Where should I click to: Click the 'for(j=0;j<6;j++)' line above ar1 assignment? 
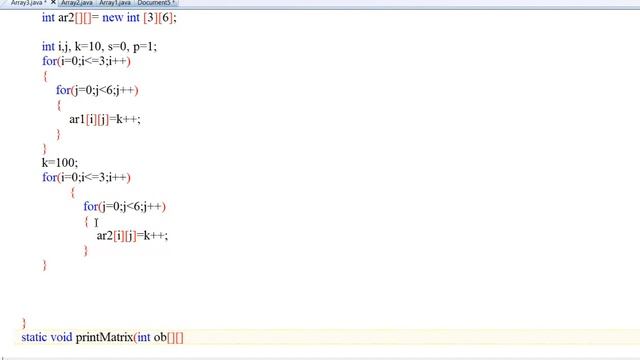97,90
